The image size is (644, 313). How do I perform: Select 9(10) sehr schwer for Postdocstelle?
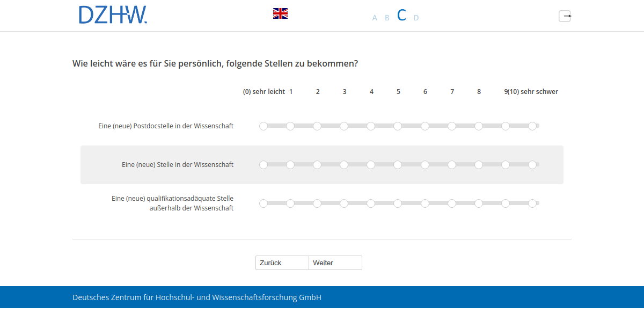(532, 126)
